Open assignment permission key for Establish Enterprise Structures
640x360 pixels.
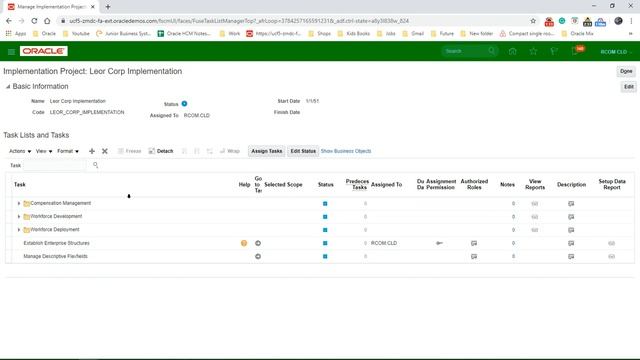[439, 243]
